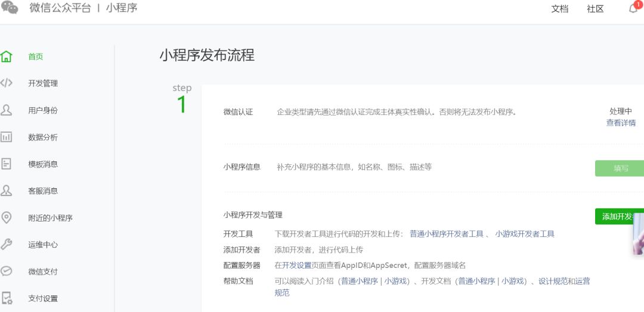Click the 小程序发布流程 heading
This screenshot has height=312, width=644.
click(207, 55)
